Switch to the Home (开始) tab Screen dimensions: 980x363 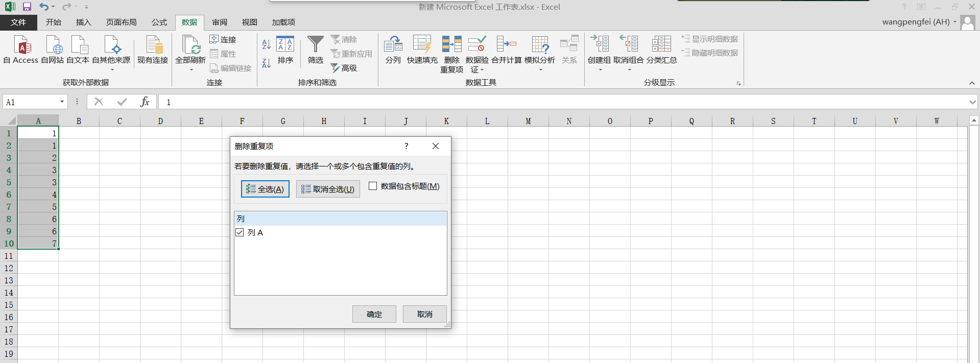[x=53, y=22]
